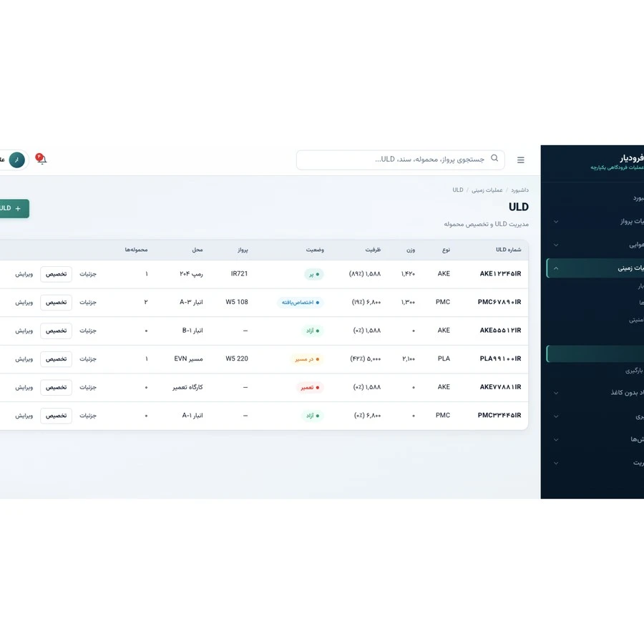This screenshot has height=644, width=644.
Task: Expand the عملیات پرواز sidebar chevron
Action: tap(556, 222)
